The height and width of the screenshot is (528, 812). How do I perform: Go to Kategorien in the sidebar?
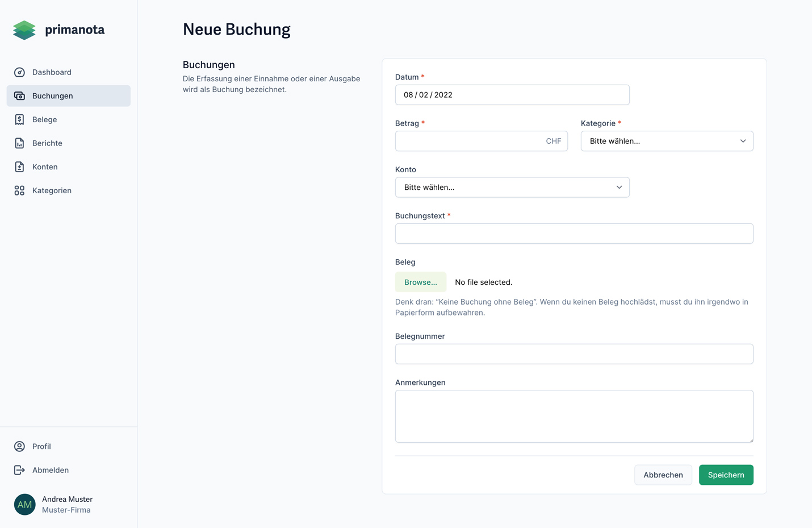(x=52, y=190)
